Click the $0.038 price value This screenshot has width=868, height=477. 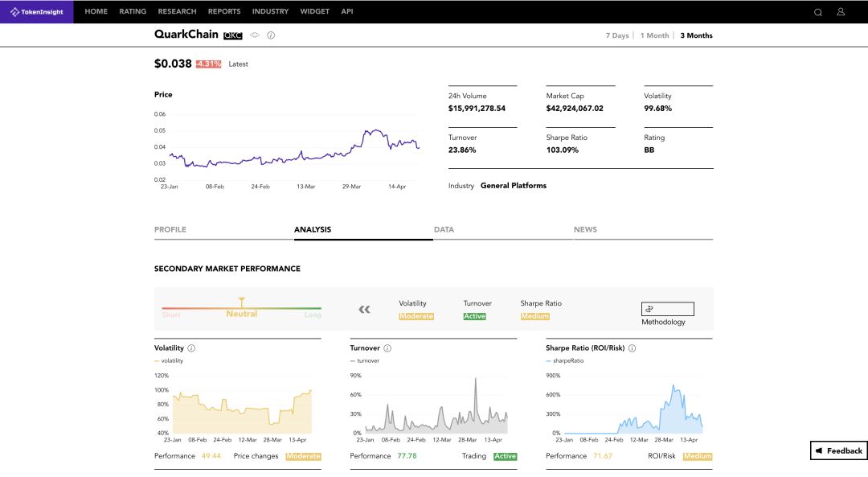pyautogui.click(x=173, y=64)
